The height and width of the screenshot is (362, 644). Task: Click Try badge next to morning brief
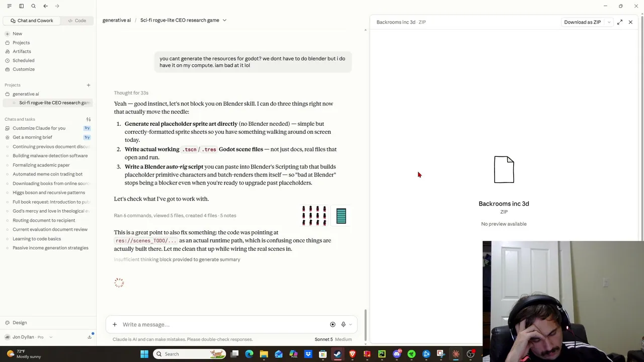tap(87, 137)
